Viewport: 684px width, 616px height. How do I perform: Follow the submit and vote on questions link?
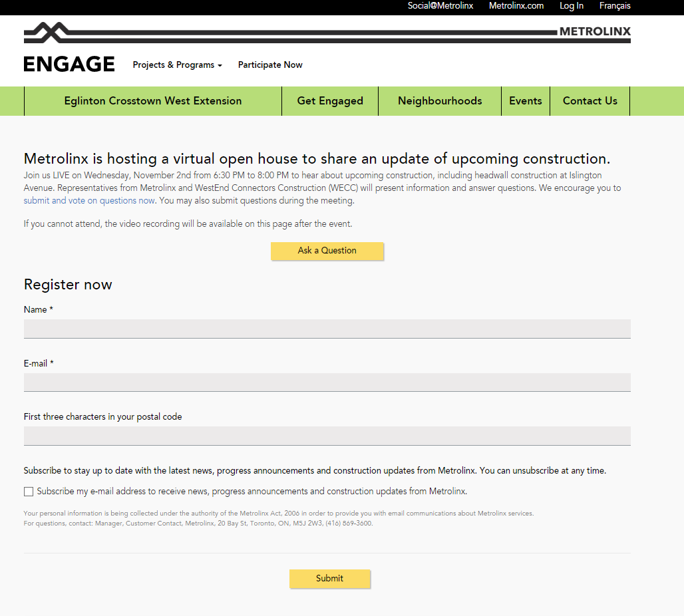(89, 201)
